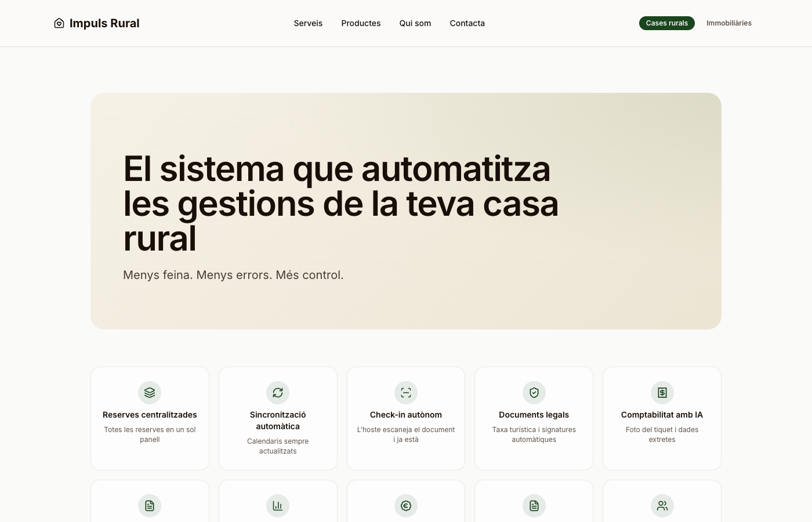Go to Qui som page
This screenshot has width=812, height=522.
point(415,23)
